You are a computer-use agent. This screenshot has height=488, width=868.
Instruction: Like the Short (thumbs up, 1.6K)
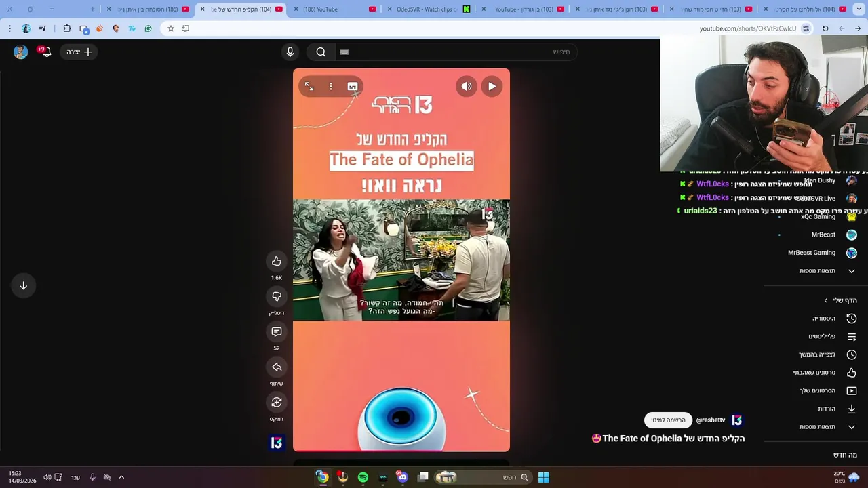click(x=277, y=262)
